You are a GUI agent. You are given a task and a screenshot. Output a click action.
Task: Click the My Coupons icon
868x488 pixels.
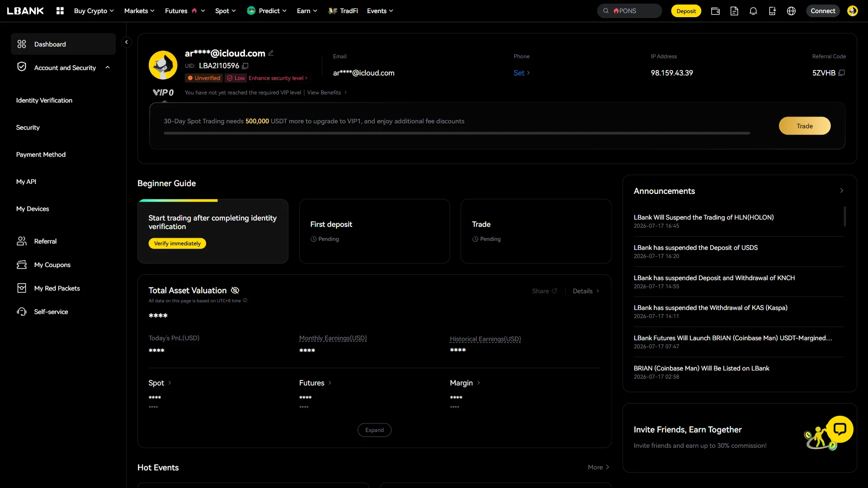click(22, 265)
